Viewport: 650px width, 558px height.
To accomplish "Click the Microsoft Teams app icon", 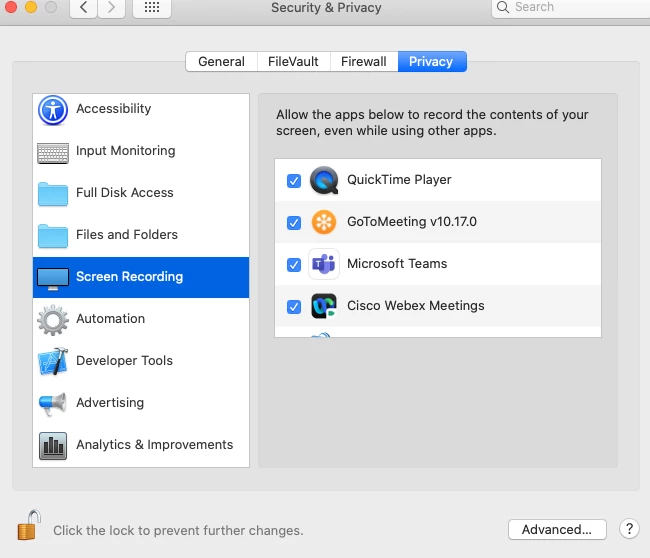I will tap(324, 264).
